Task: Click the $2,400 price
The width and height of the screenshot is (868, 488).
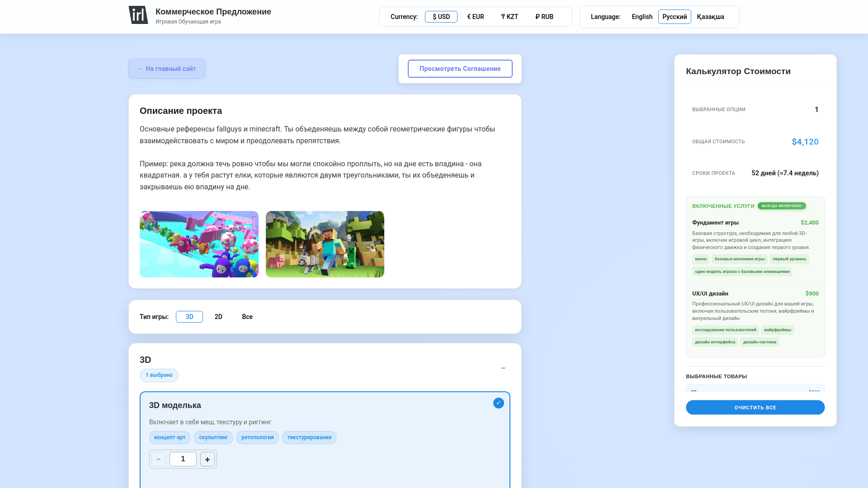Action: coord(810,223)
